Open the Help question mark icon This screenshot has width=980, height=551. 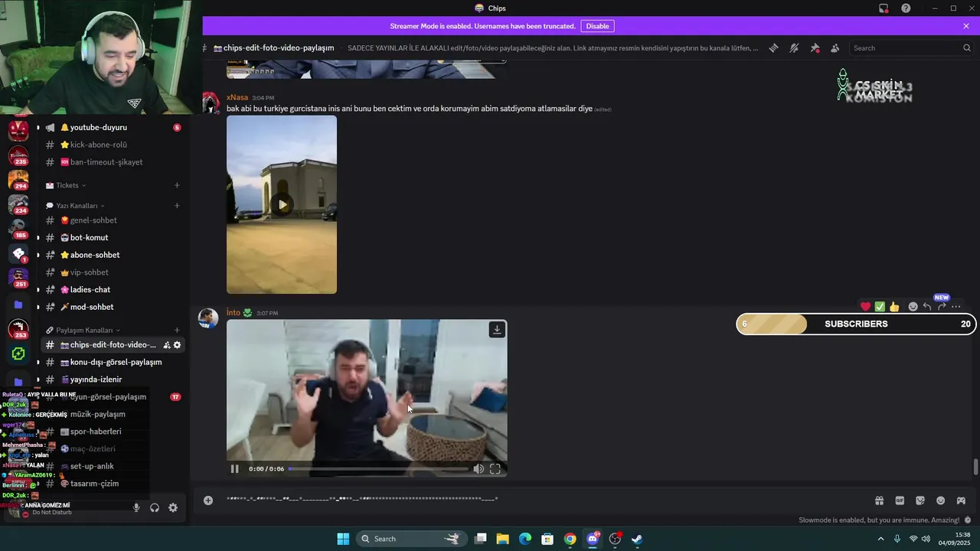(x=906, y=8)
